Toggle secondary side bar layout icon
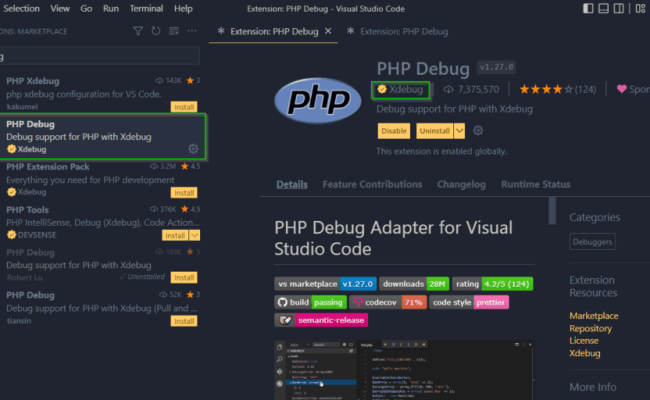Screen dimensions: 650x400 [618, 8]
